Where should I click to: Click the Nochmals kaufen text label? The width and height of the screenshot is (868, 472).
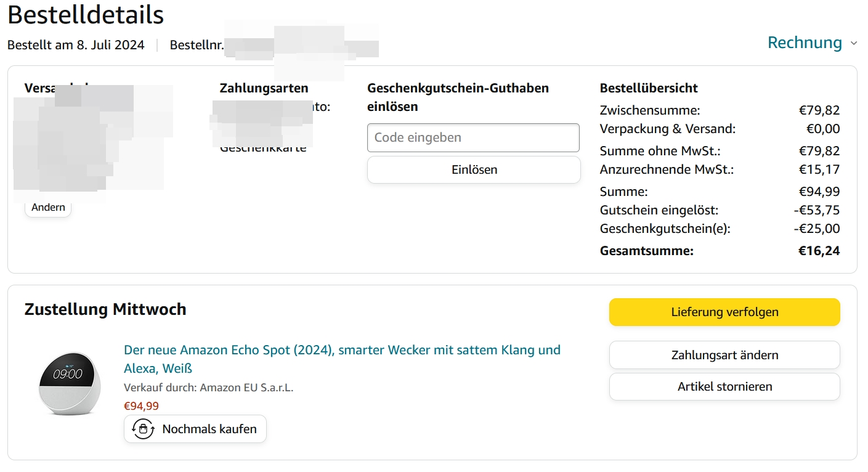[x=209, y=429]
